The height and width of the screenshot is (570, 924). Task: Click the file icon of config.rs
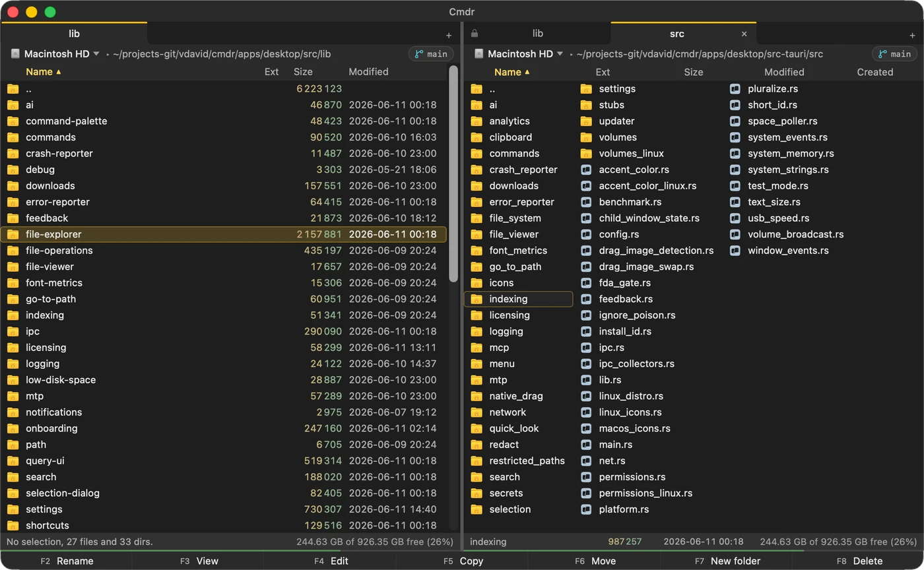585,234
